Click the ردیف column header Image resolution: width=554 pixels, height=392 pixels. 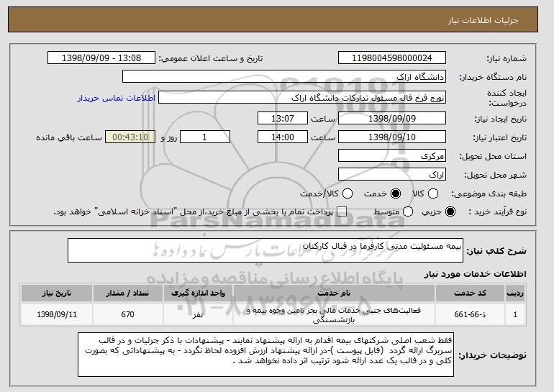515,293
